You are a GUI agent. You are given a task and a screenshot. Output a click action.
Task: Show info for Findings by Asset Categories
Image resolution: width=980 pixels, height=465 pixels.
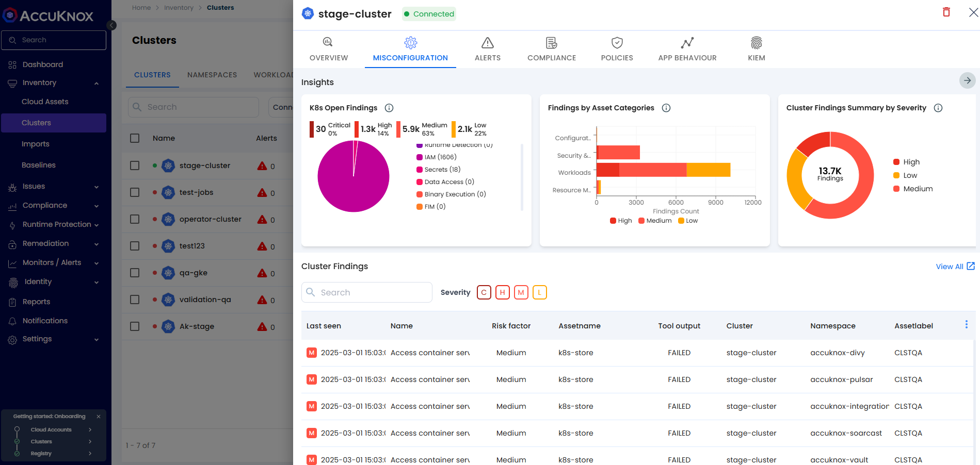(666, 108)
